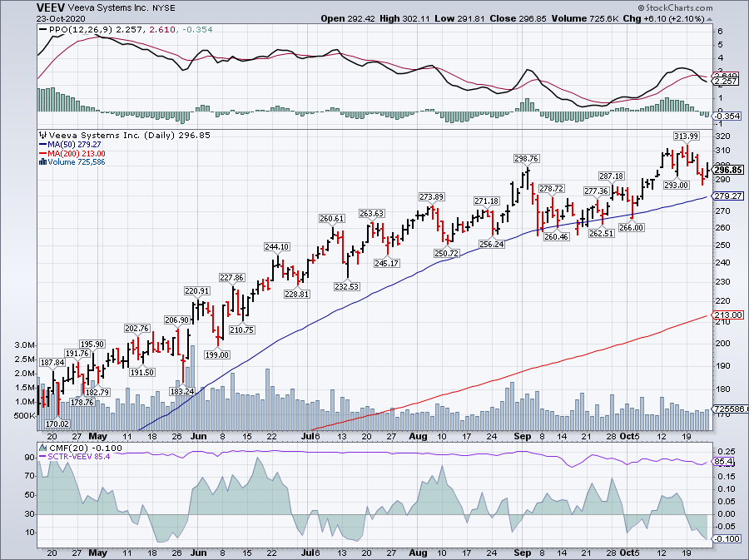749x560 pixels.
Task: Click the 725586 volume tag on axis
Action: tap(729, 409)
